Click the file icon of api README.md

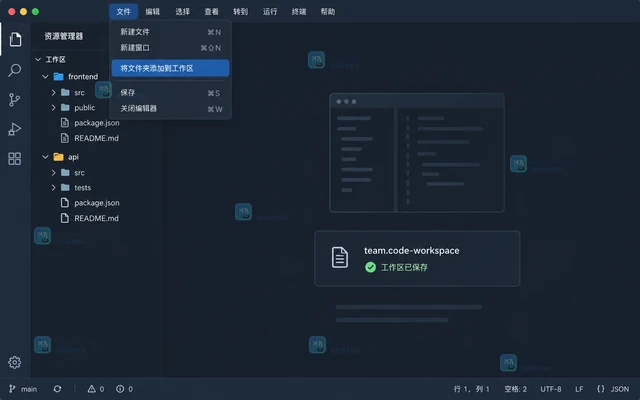tap(64, 218)
